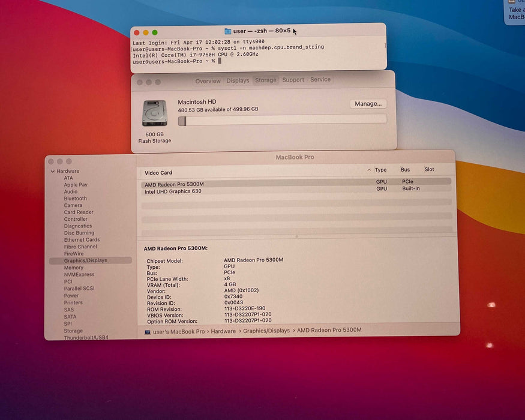Sort by the Type column header
The image size is (525, 420).
coord(380,170)
